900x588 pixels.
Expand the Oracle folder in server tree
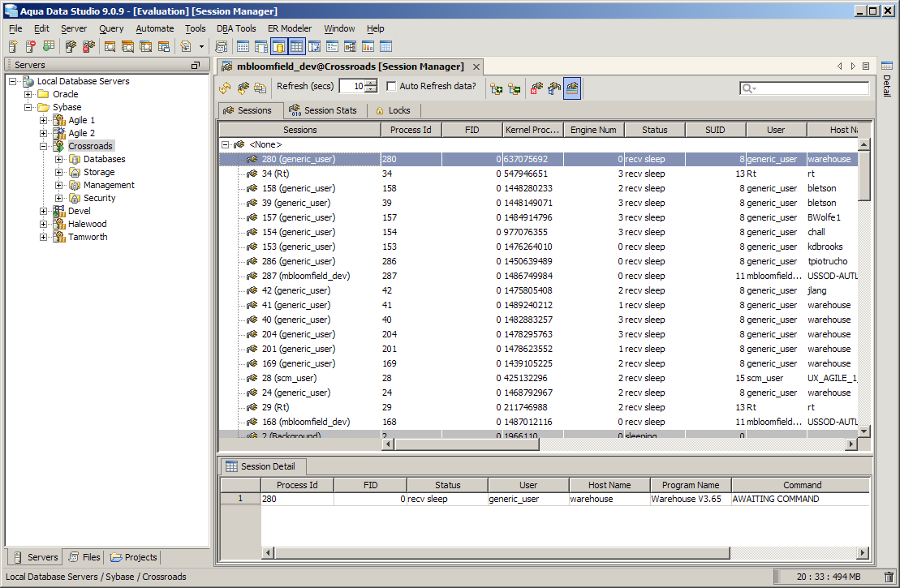(x=28, y=94)
